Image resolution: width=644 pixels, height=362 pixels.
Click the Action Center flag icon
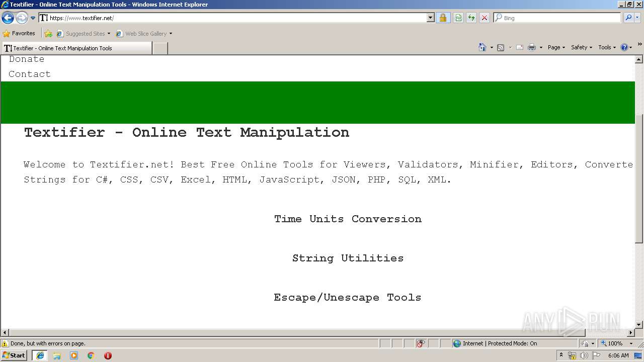[596, 355]
